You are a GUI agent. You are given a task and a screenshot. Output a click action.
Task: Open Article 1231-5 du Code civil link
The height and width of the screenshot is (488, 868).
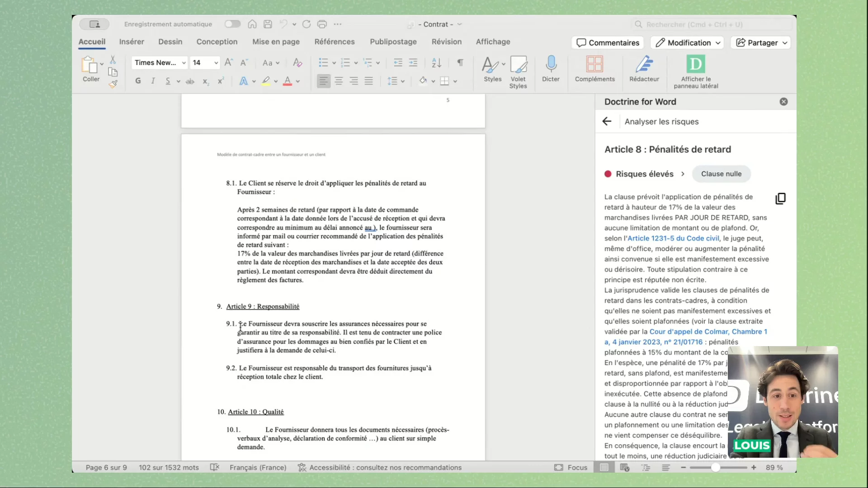coord(673,238)
